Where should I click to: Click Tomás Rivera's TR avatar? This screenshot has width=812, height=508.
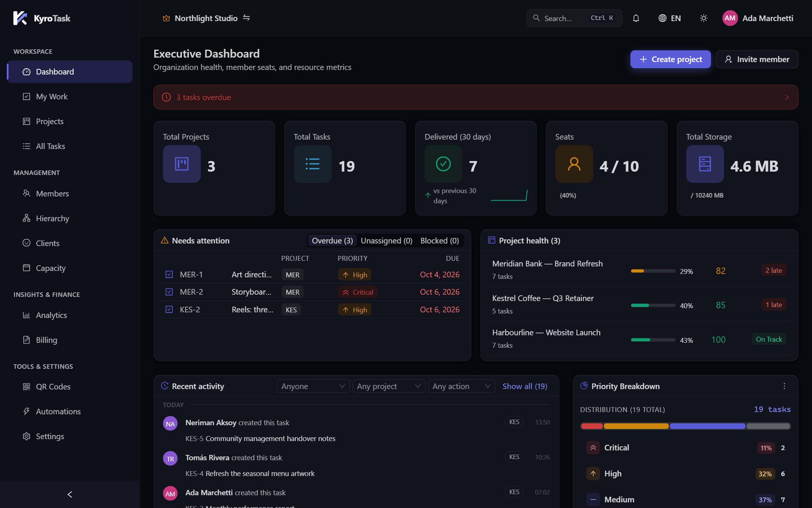click(x=170, y=459)
